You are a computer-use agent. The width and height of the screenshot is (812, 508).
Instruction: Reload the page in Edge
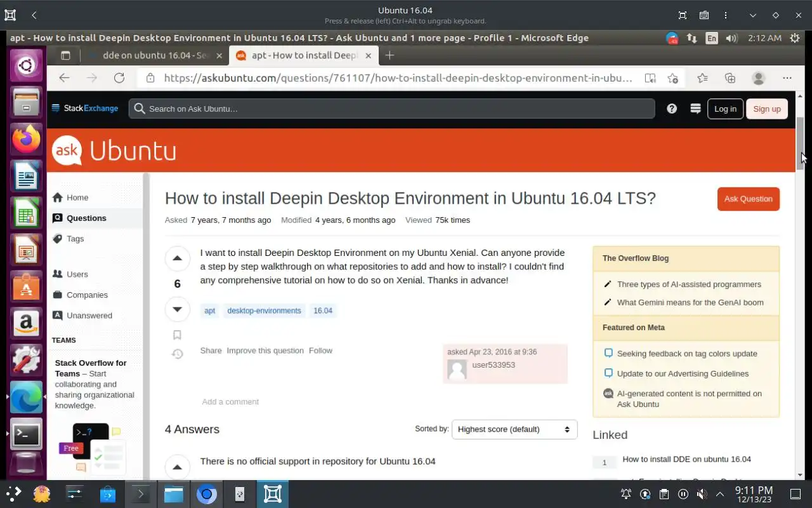(x=119, y=77)
